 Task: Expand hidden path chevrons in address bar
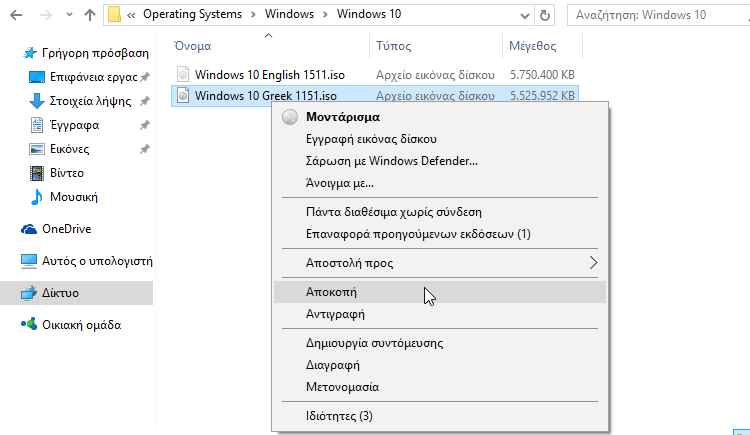(131, 15)
